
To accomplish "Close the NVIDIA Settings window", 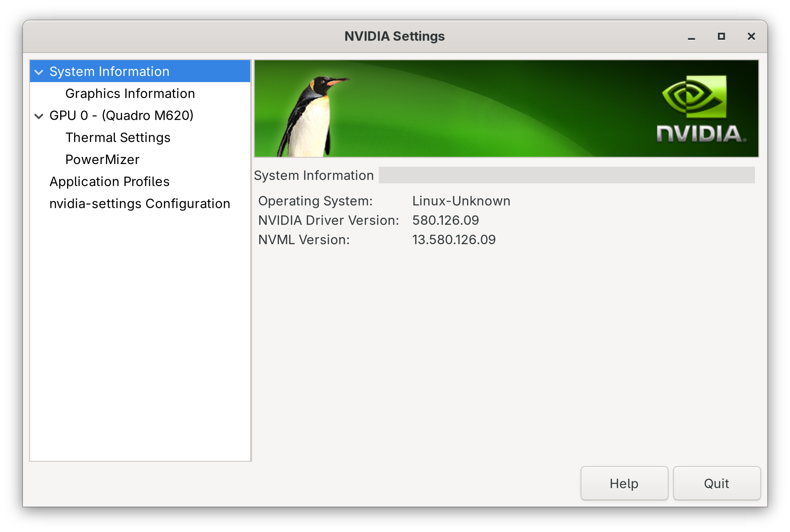I will click(x=751, y=36).
